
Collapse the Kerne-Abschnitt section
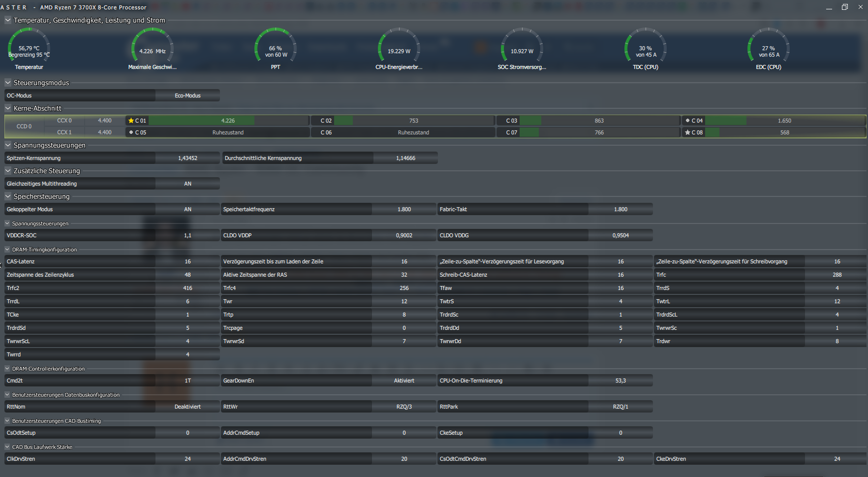[x=8, y=108]
